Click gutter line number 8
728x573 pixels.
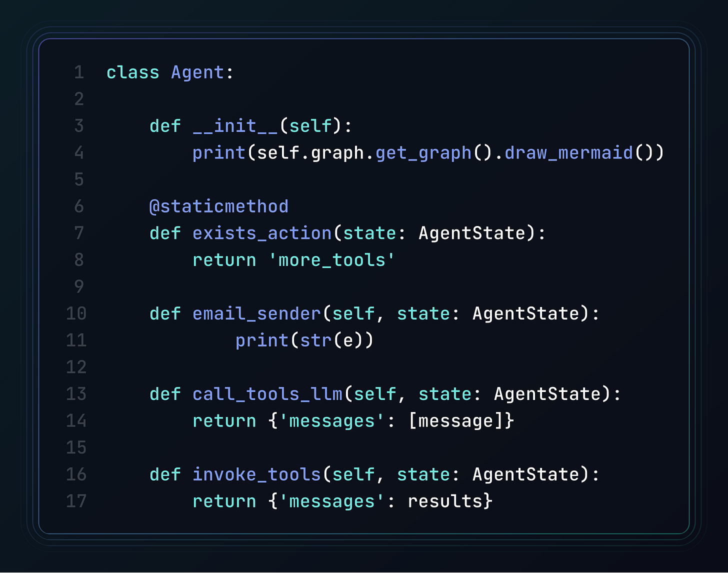(79, 260)
